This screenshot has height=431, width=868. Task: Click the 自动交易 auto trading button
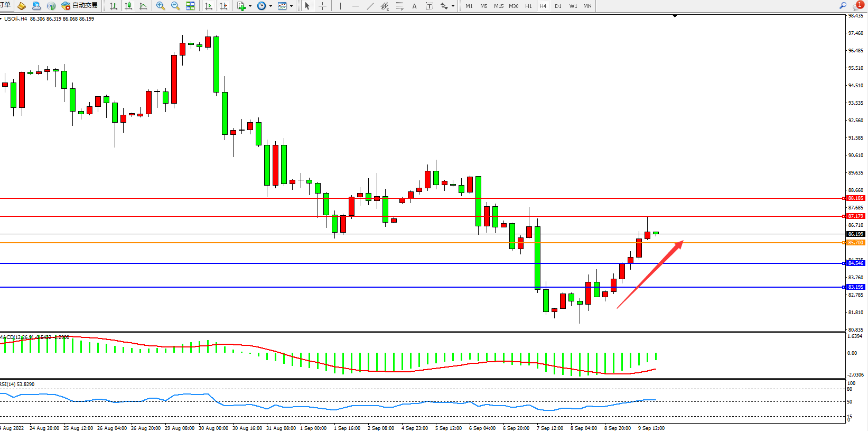coord(80,5)
